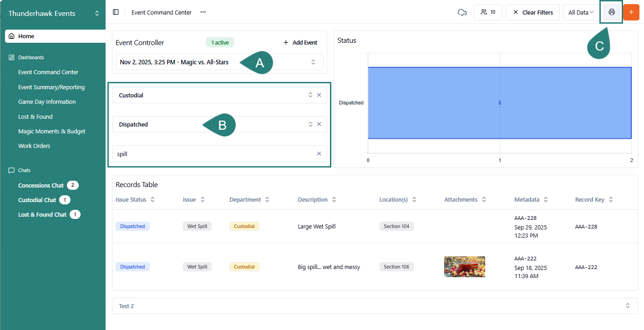Click the cloud sync icon
644x330 pixels.
click(x=462, y=12)
